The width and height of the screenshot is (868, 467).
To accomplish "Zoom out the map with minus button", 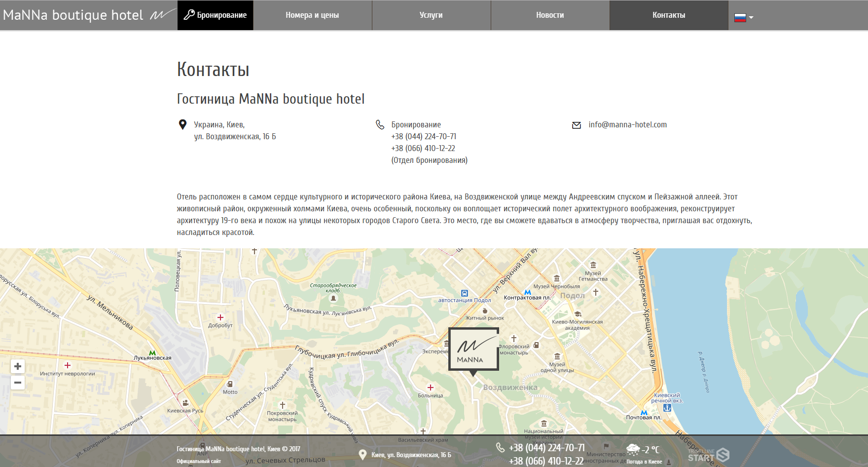I will (x=18, y=383).
